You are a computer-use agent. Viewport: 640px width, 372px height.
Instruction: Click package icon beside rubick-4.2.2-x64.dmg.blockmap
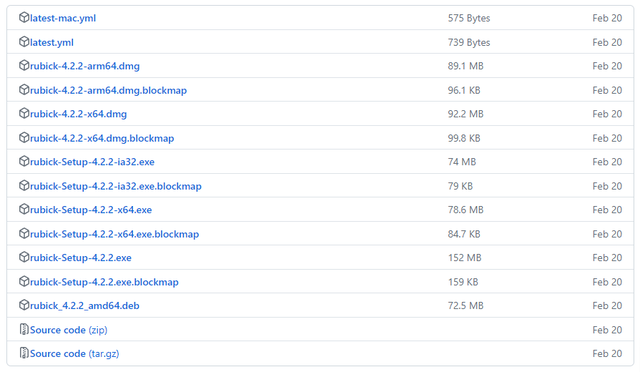[x=24, y=138]
